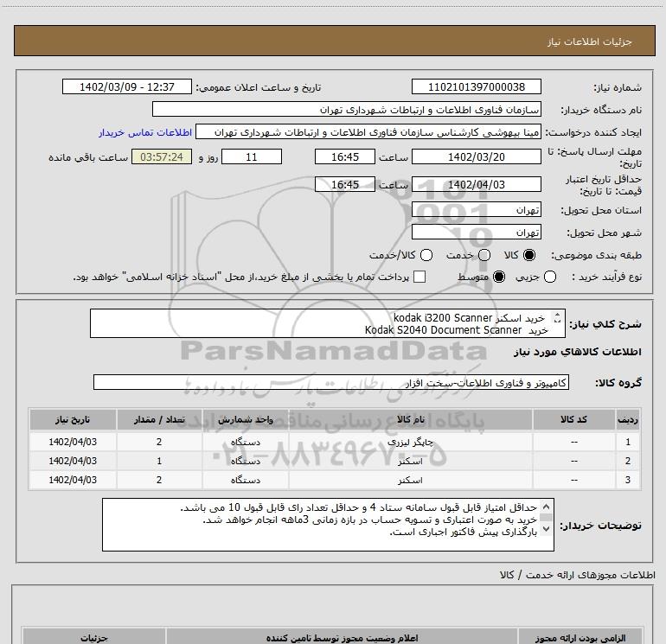Click quantity 1 in row 2
The width and height of the screenshot is (666, 644).
point(159,461)
